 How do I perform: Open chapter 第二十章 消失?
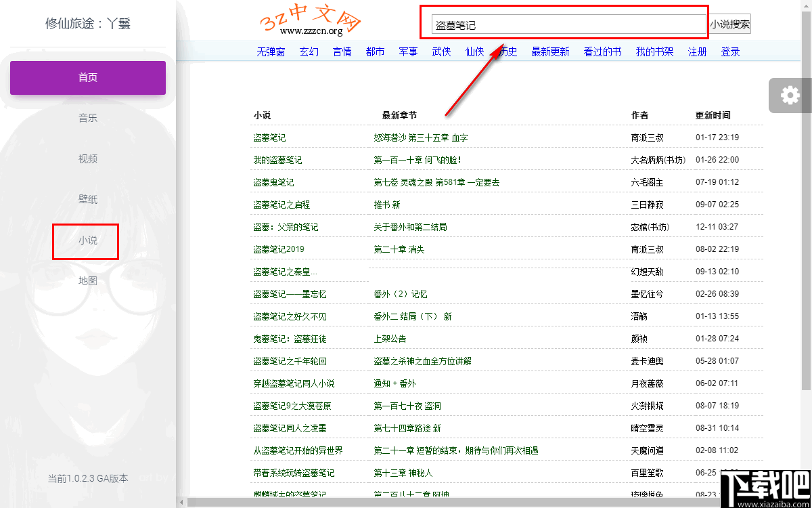tap(399, 249)
